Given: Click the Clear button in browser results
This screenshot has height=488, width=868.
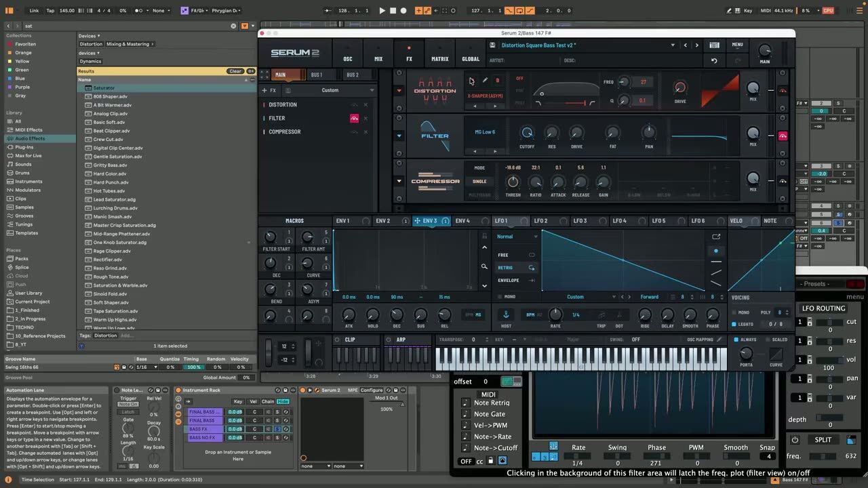Looking at the screenshot, I should coord(235,71).
